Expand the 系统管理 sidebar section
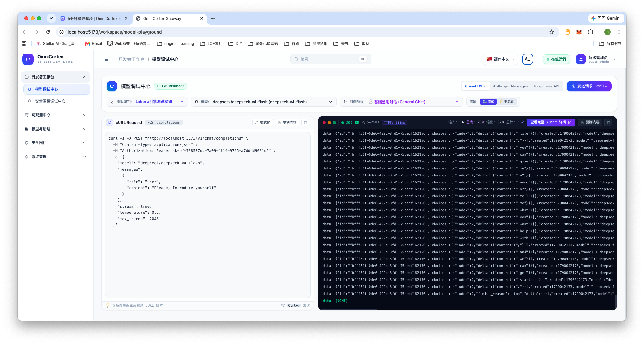 tap(56, 157)
